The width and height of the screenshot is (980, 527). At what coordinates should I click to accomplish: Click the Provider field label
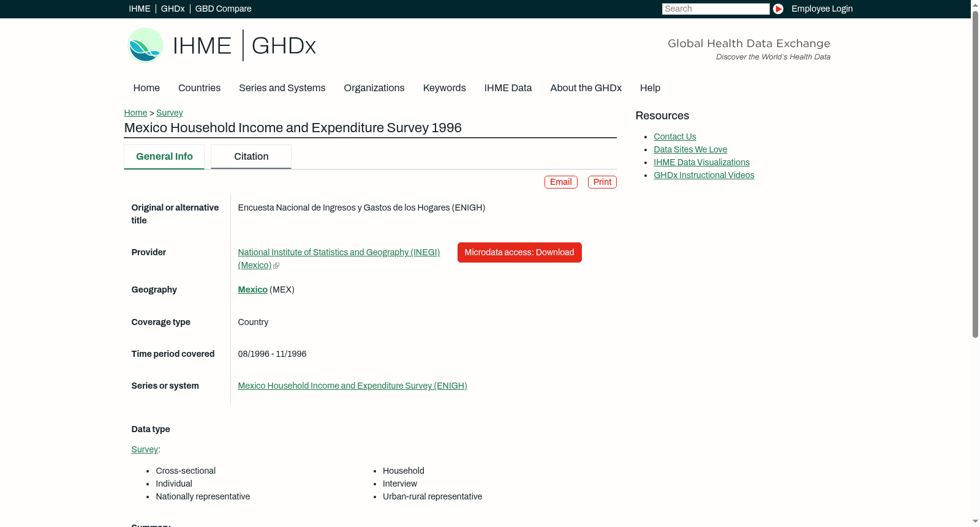click(149, 252)
